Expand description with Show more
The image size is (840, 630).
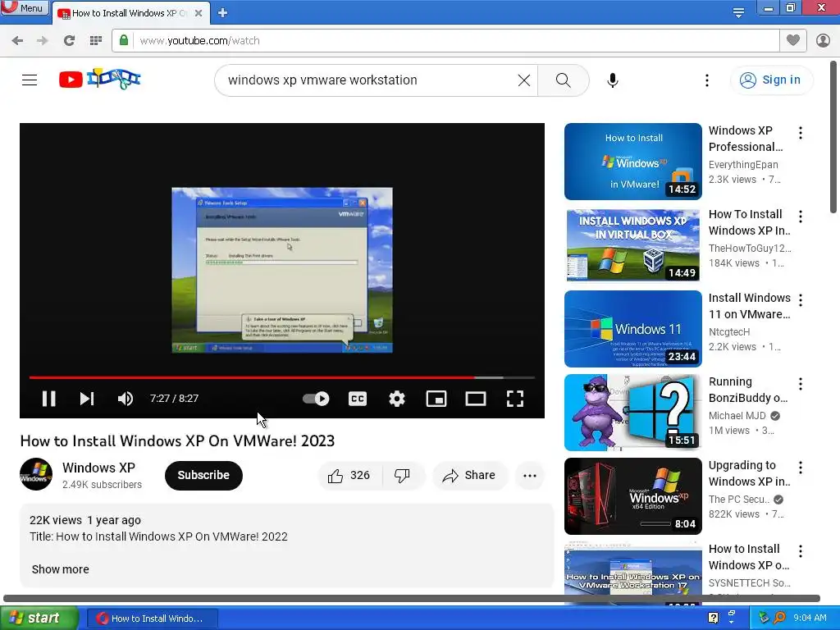coord(61,569)
